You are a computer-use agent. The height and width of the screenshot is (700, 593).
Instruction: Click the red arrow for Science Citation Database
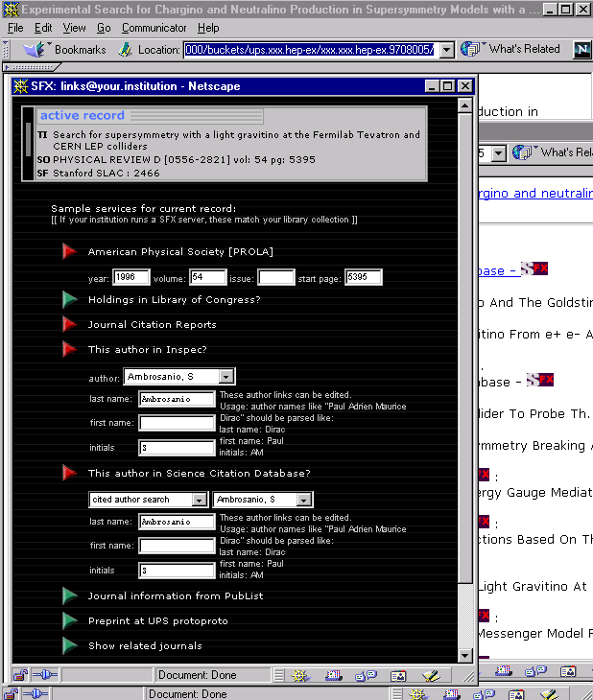click(69, 473)
